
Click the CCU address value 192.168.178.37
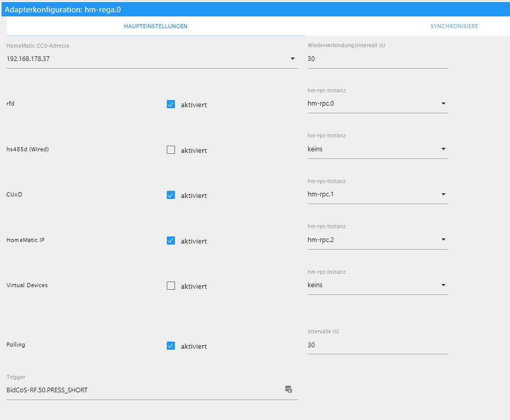[x=29, y=59]
